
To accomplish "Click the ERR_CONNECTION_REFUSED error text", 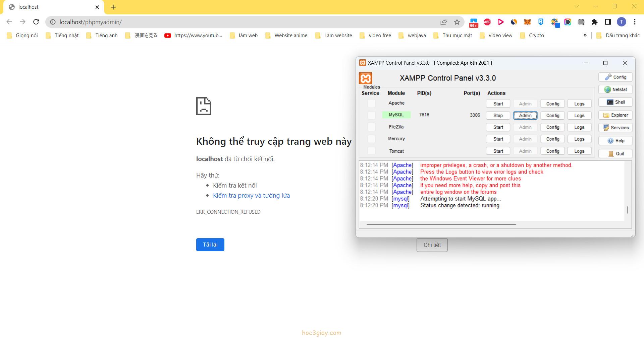I will click(x=228, y=212).
